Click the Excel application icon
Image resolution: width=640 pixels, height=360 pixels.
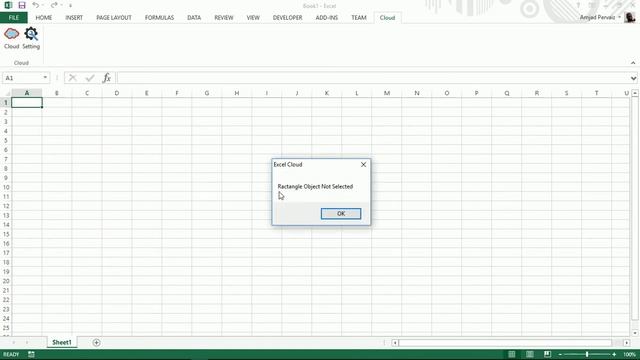coord(8,5)
